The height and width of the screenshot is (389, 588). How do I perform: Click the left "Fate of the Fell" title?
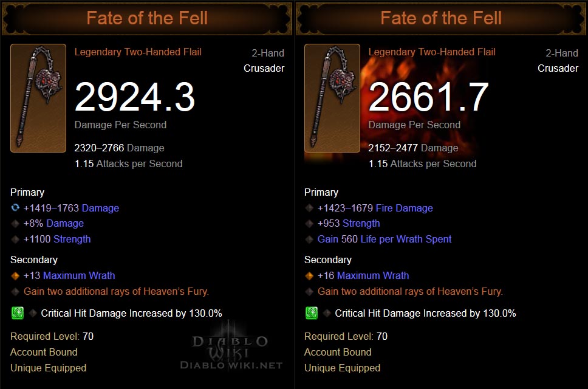tap(147, 18)
